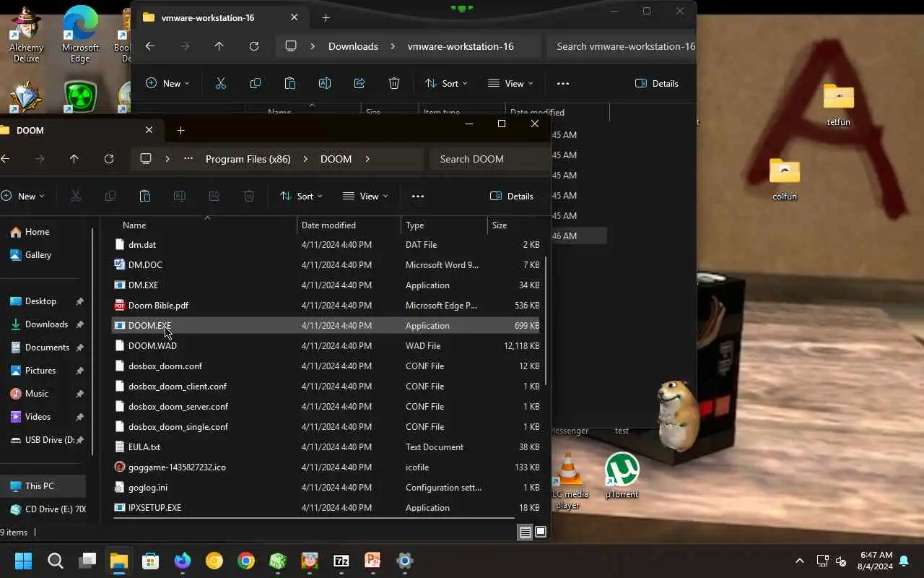Refresh the DOOM folder view
The height and width of the screenshot is (578, 924).
point(109,159)
